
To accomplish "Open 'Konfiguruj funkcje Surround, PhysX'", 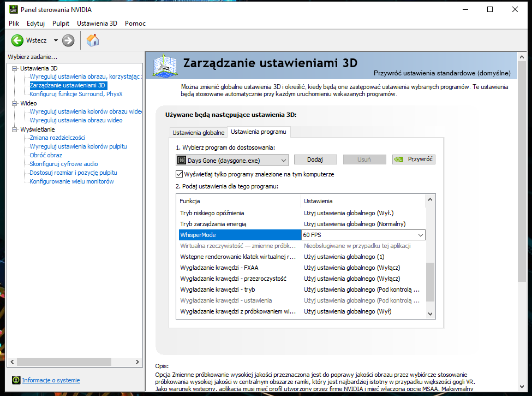I will tap(76, 94).
